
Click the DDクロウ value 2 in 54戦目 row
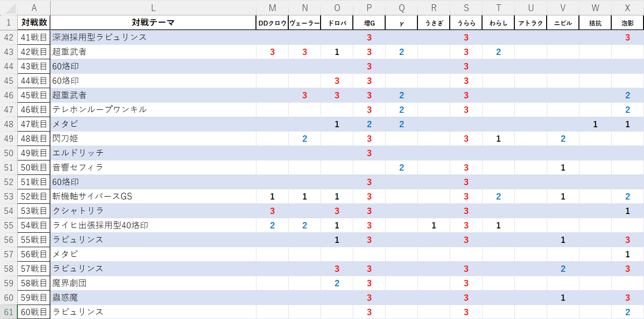tap(272, 225)
